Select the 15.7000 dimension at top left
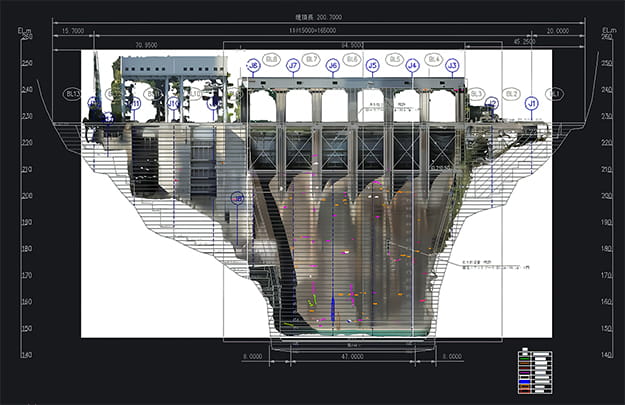Screen dimensions: 625x405 72,31
